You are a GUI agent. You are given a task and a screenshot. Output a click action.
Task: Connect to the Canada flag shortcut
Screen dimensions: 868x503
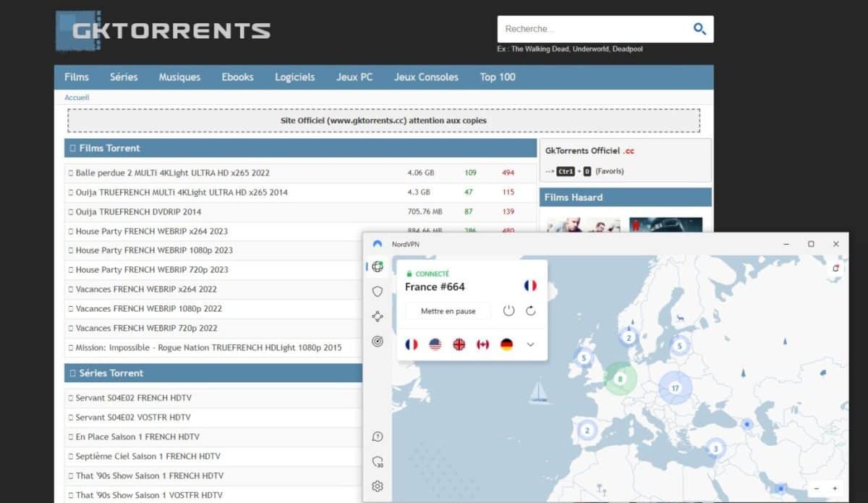[482, 345]
